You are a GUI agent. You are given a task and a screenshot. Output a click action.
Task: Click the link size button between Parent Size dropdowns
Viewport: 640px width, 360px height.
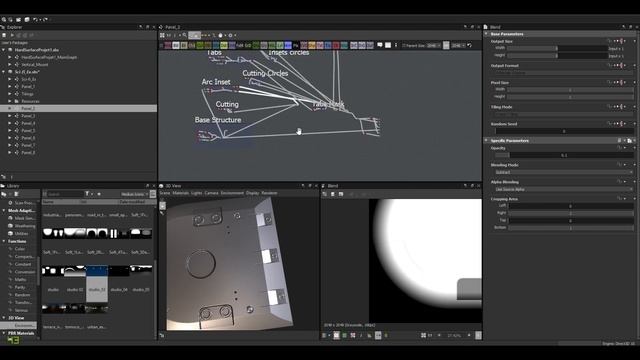tap(446, 45)
